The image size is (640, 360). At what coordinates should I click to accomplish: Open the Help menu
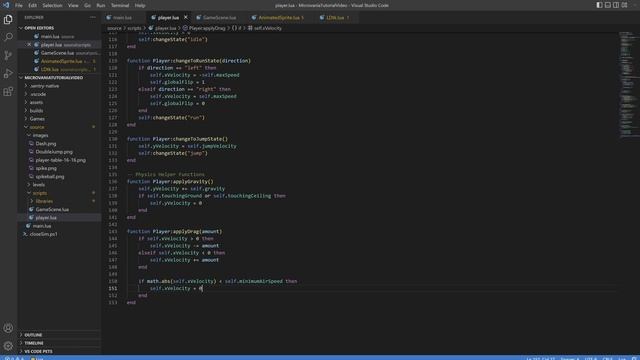[140, 5]
